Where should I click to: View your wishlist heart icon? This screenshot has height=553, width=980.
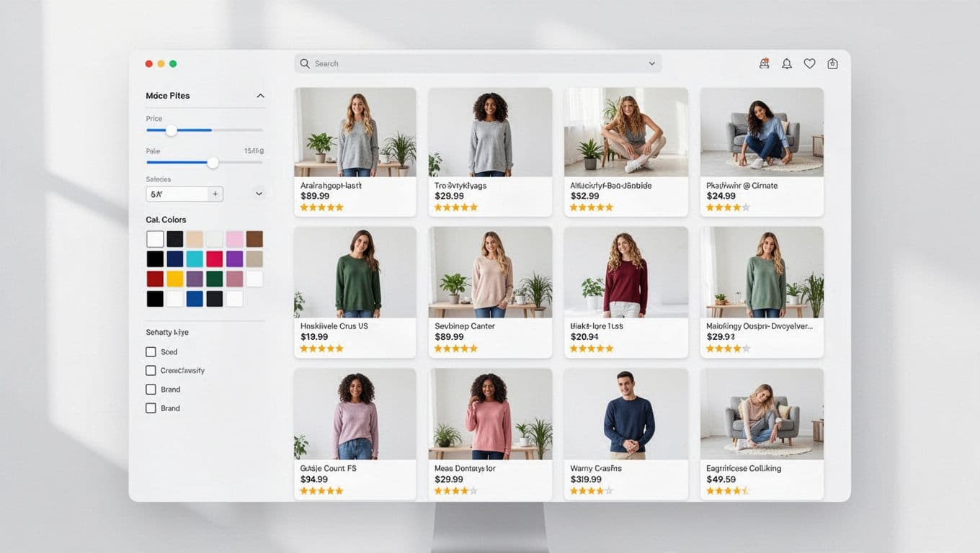point(809,63)
